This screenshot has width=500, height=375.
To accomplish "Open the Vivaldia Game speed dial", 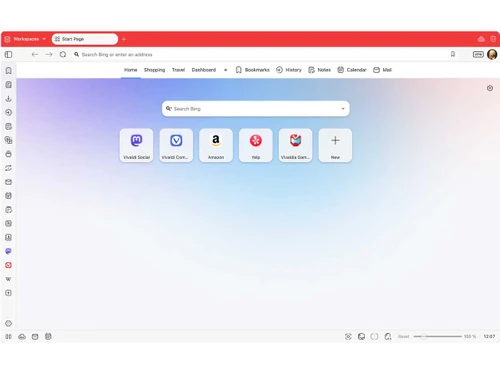I will pos(295,145).
